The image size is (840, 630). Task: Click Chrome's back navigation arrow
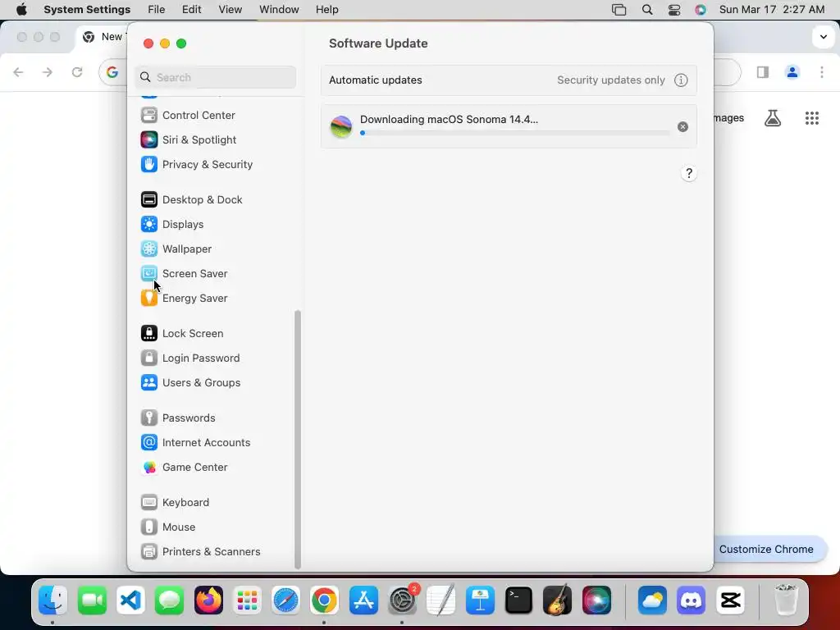pos(18,72)
